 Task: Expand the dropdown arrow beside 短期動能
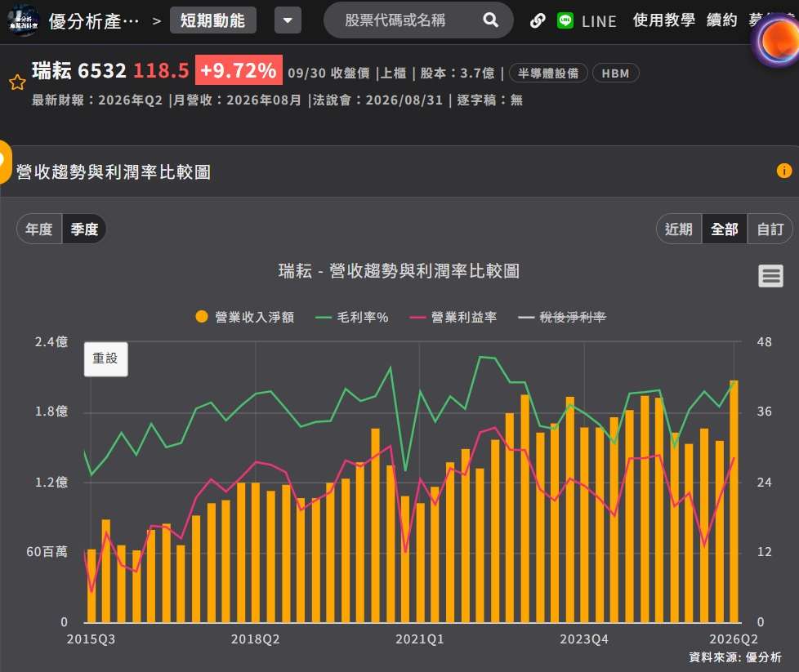288,20
